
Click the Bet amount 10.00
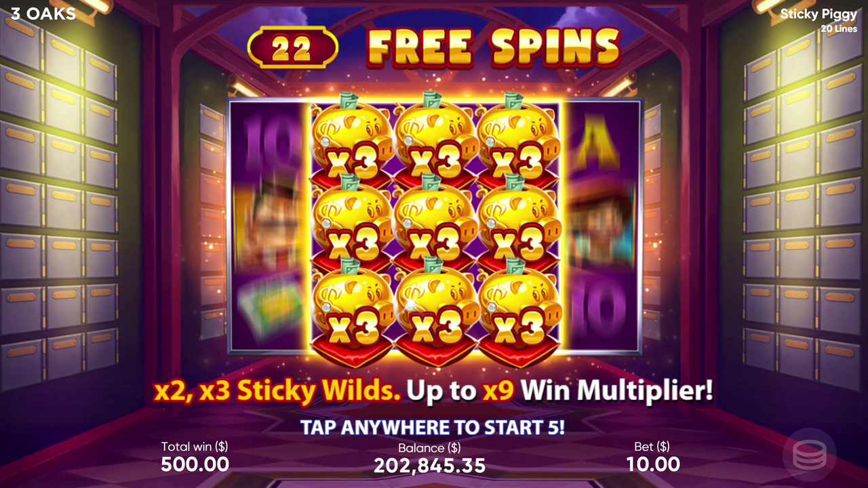coord(652,464)
